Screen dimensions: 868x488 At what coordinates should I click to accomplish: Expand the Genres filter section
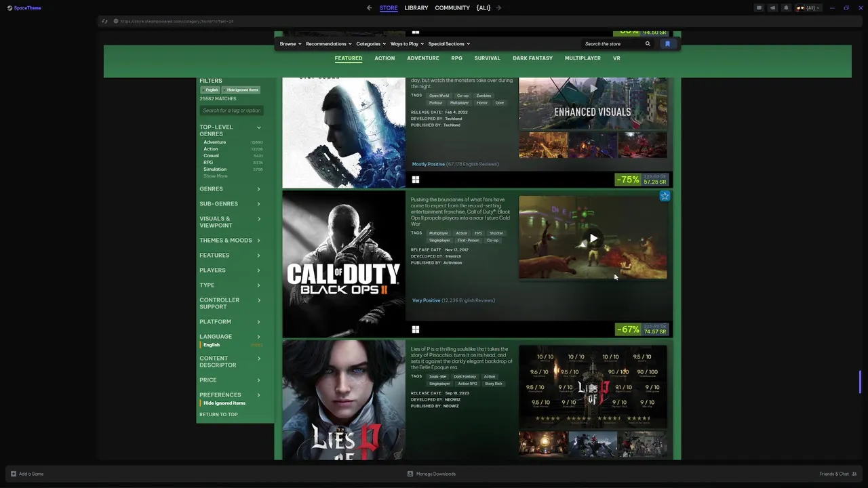click(231, 189)
